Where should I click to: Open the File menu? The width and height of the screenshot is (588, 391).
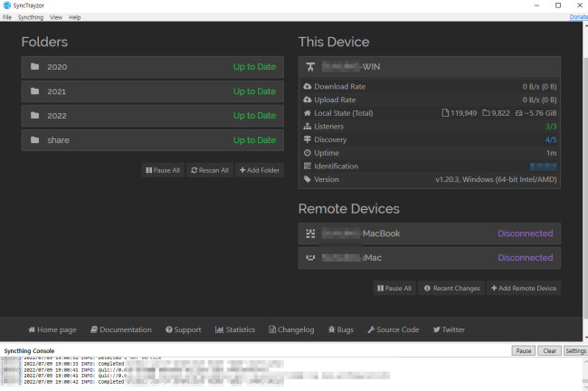(7, 17)
